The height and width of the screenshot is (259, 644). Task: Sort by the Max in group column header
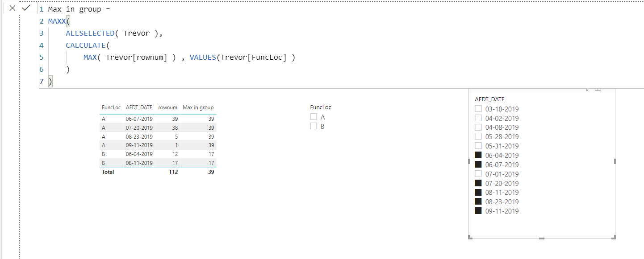click(198, 107)
